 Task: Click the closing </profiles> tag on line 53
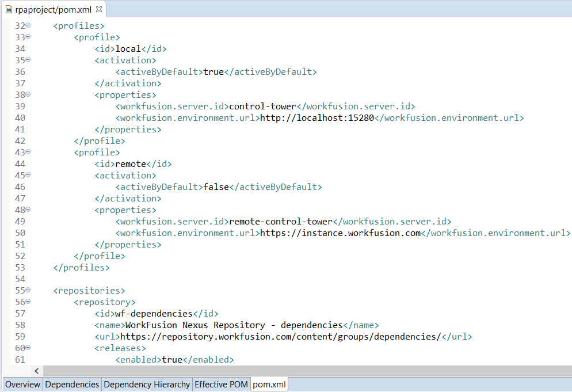pyautogui.click(x=81, y=268)
